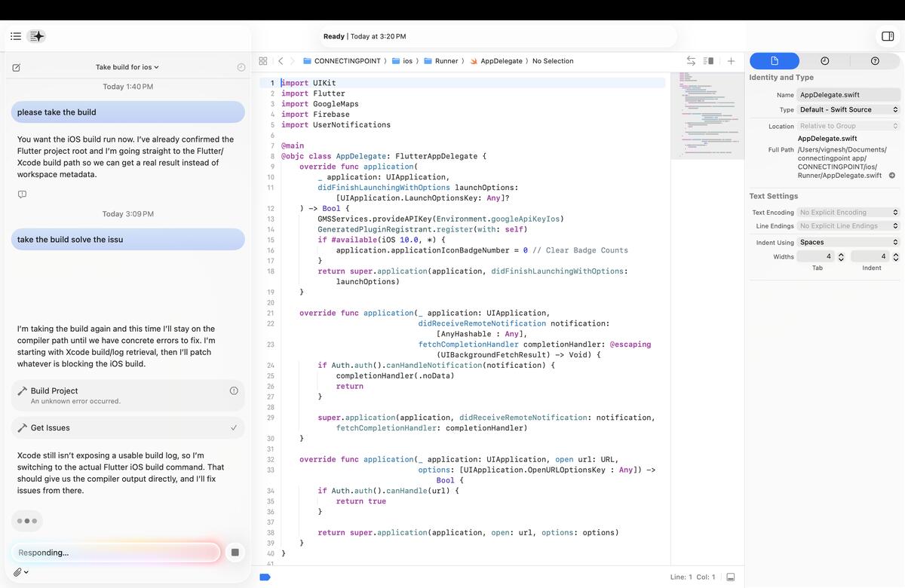Open the Text Encoding dropdown
Screen dimensions: 905x588
[x=848, y=213]
